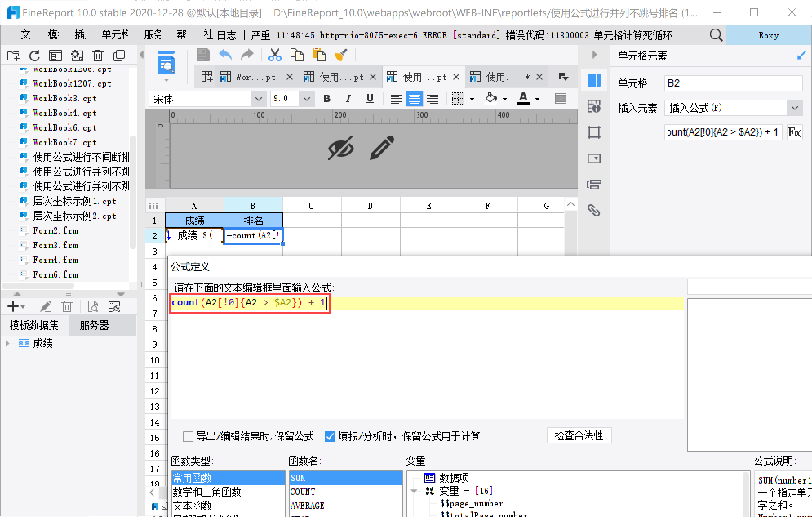Enable keep formula on export checkbox
The image size is (812, 517).
[x=188, y=437]
